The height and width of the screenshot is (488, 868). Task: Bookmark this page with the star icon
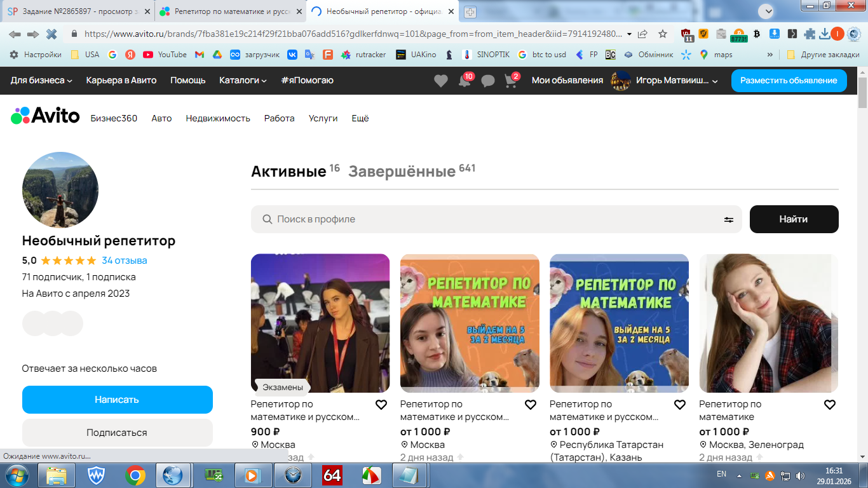point(663,34)
